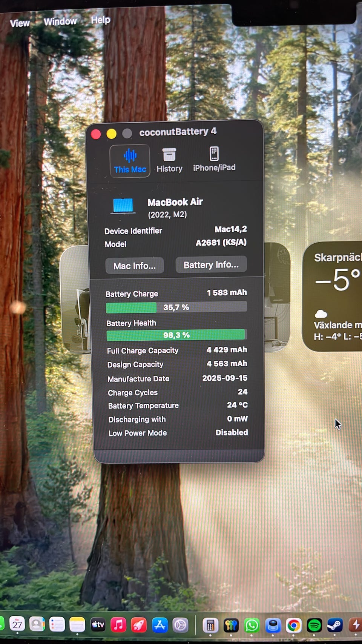
Task: Launch Steam from the Dock
Action: (334, 626)
